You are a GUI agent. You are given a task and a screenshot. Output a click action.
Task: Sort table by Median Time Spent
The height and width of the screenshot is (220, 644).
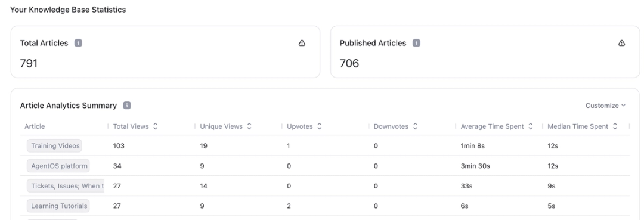[615, 126]
